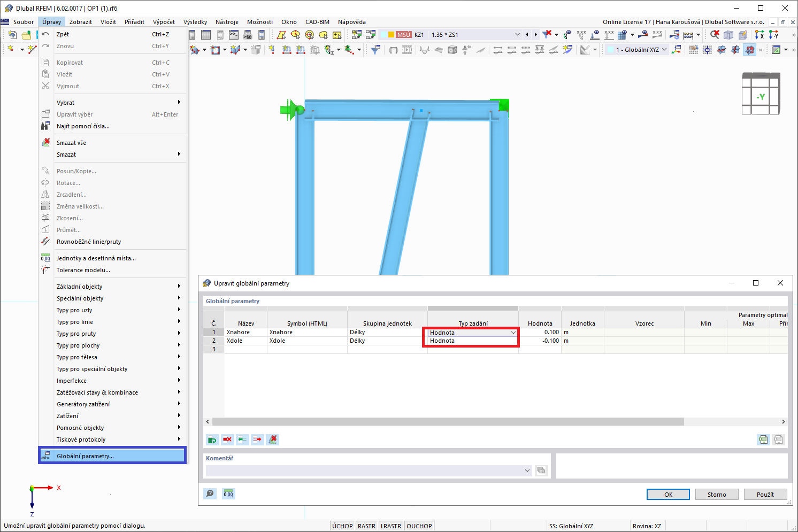Open Typ zadání dropdown for Xnahore row
This screenshot has width=798, height=532.
(513, 333)
